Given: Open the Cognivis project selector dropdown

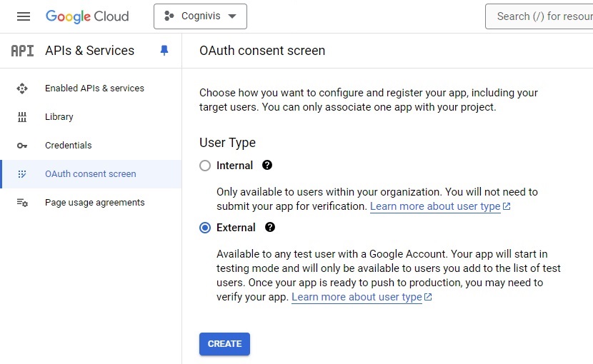Looking at the screenshot, I should coord(200,16).
